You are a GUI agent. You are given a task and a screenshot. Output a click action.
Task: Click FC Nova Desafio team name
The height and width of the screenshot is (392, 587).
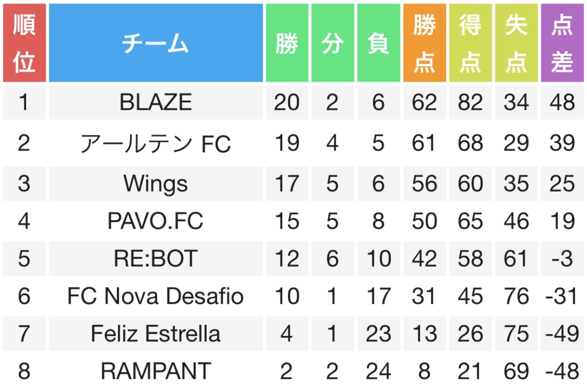(x=156, y=296)
